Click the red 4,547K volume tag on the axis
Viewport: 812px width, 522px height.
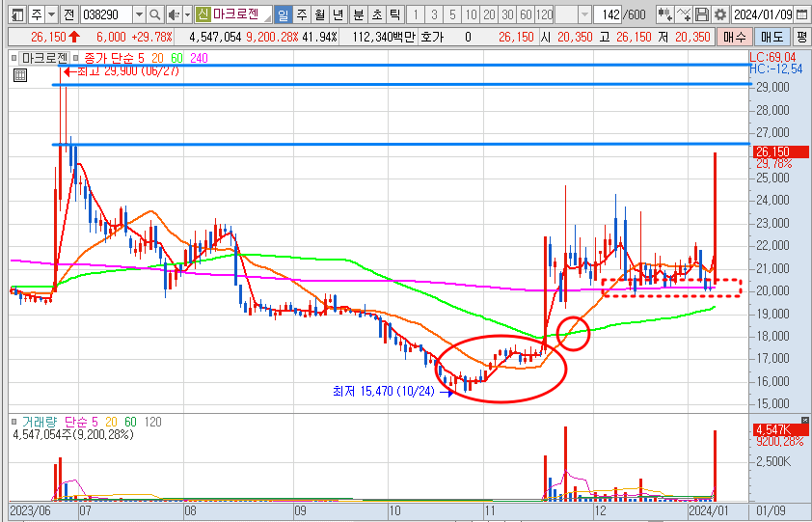pyautogui.click(x=779, y=429)
